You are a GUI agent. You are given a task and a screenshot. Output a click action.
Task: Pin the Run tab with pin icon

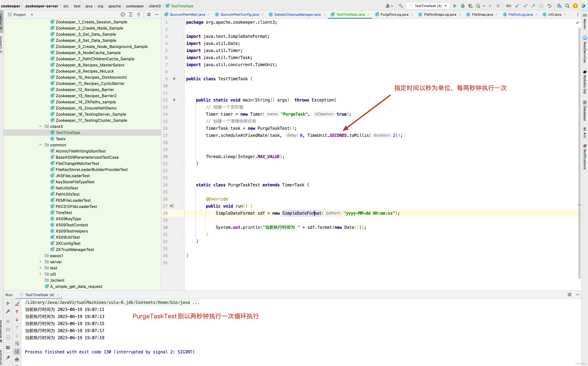(x=8, y=358)
